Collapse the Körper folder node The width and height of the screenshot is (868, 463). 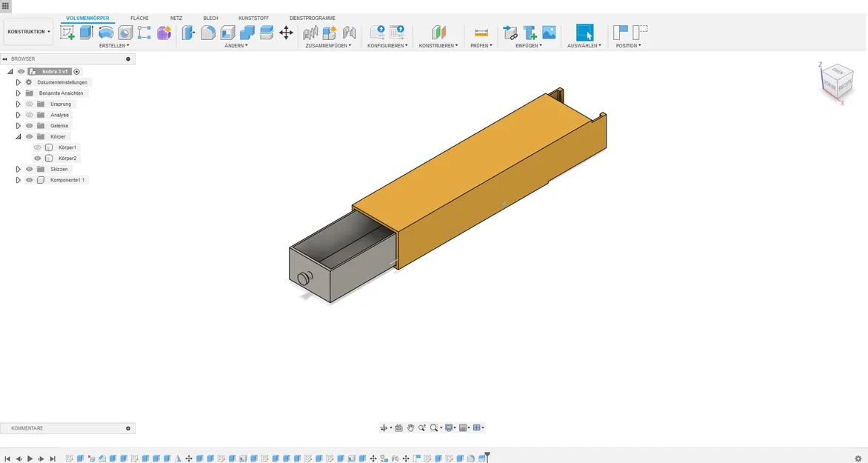[19, 137]
